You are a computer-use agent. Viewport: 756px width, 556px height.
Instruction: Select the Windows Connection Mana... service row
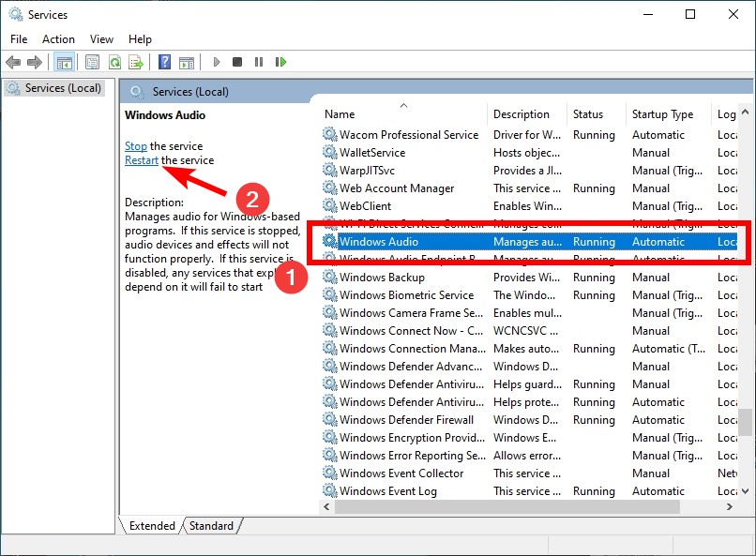tap(529, 349)
